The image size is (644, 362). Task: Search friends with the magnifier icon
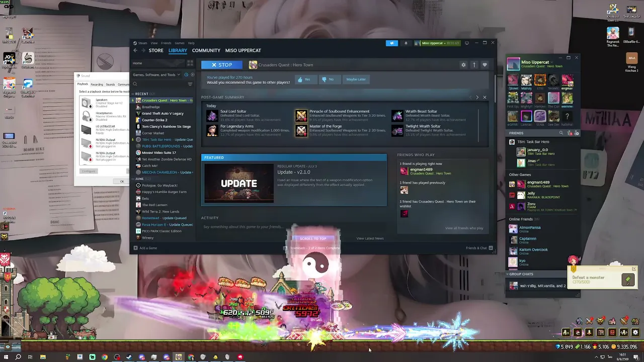click(x=561, y=133)
